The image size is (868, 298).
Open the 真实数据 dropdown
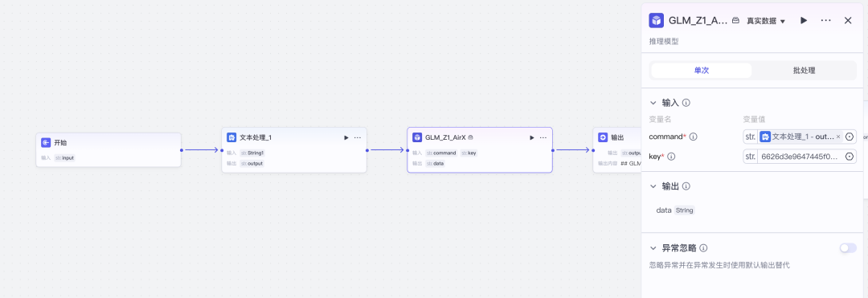point(766,21)
